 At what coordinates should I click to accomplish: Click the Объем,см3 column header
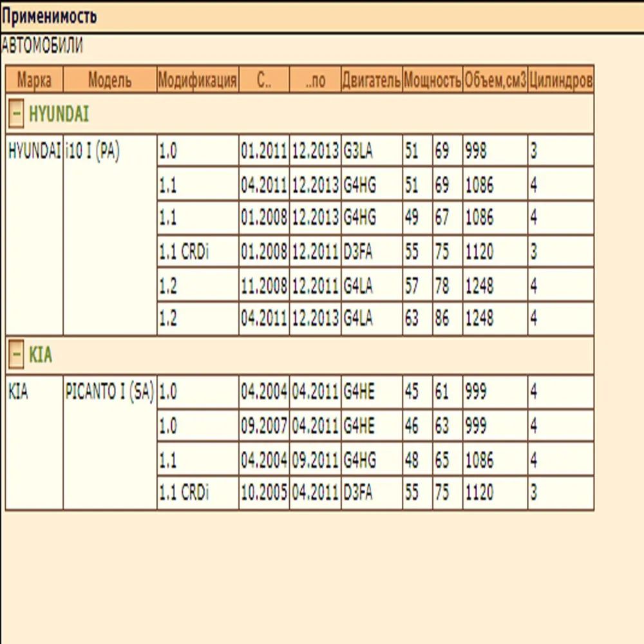coord(495,81)
